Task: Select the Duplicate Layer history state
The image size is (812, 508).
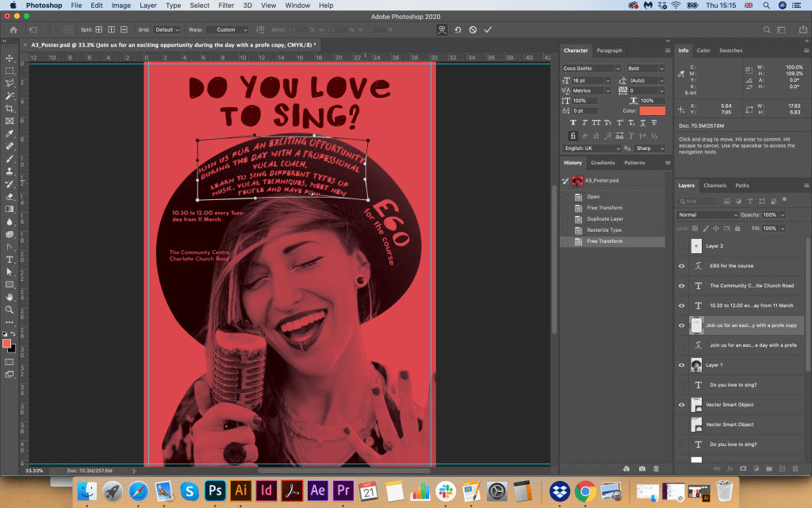Action: (605, 219)
